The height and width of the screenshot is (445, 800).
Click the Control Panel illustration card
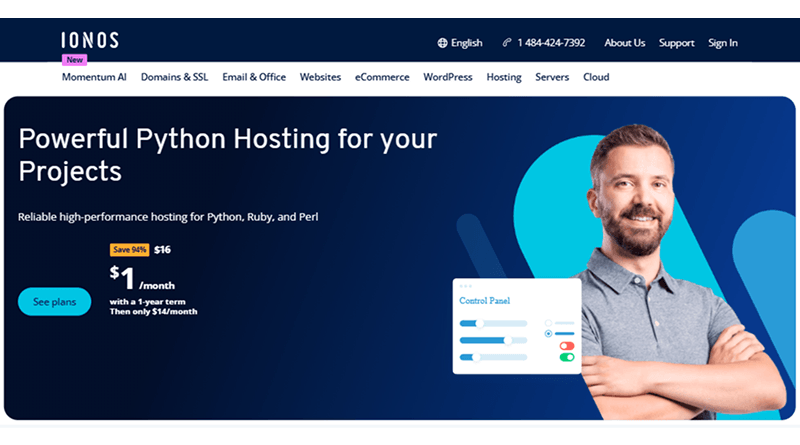pos(517,326)
